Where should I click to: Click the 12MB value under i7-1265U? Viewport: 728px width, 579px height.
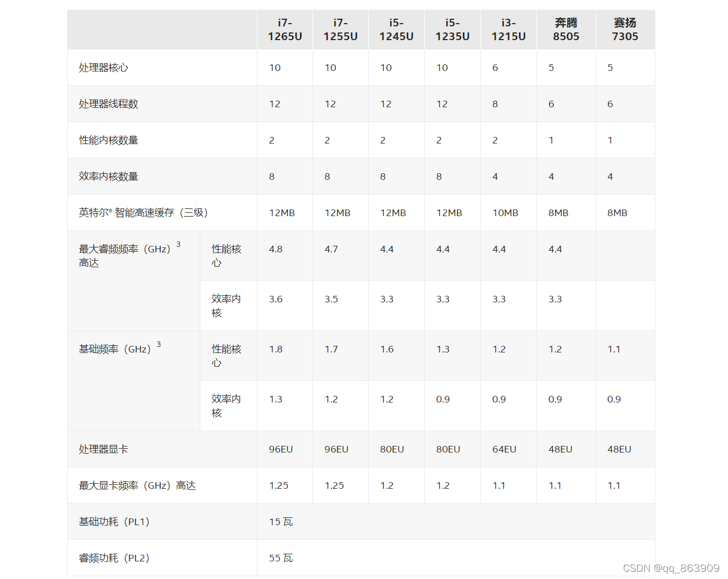pyautogui.click(x=282, y=213)
